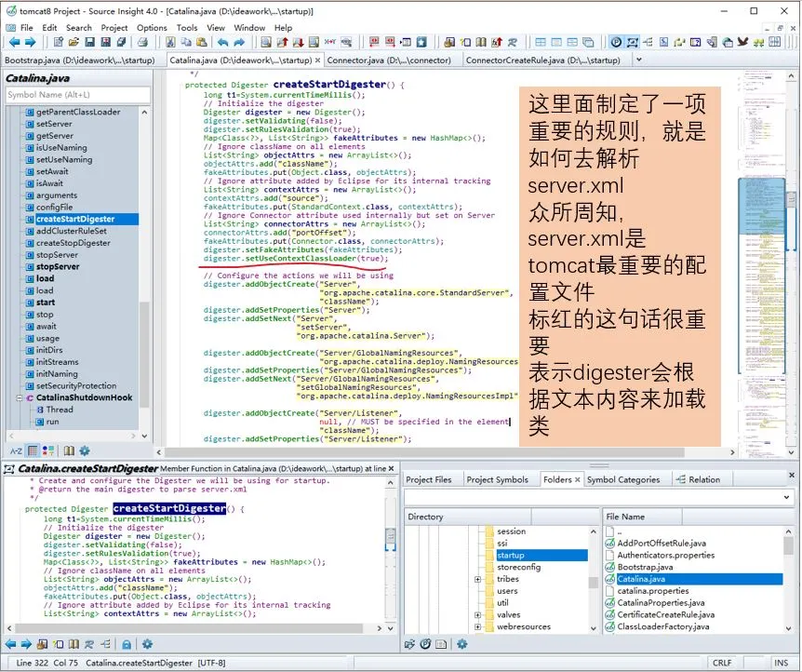Image resolution: width=802 pixels, height=672 pixels.
Task: Click the Cascade windows icon
Action: click(588, 42)
